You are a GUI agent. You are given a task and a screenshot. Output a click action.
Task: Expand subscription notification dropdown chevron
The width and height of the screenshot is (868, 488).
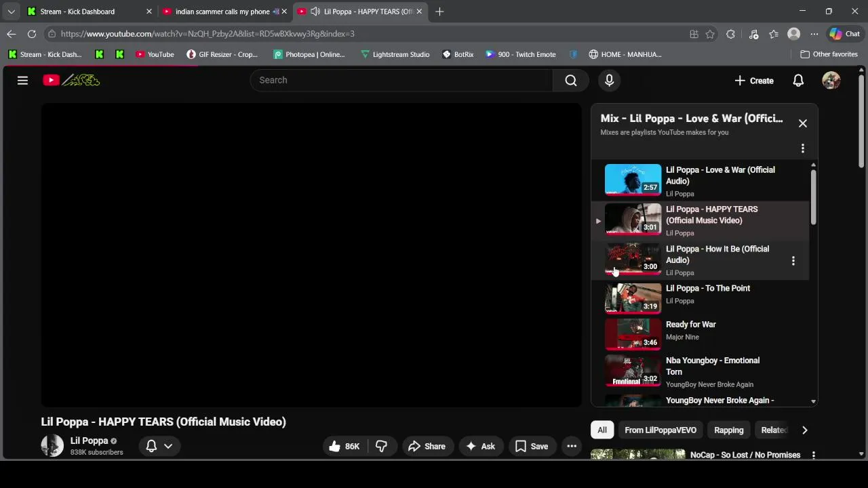168,445
